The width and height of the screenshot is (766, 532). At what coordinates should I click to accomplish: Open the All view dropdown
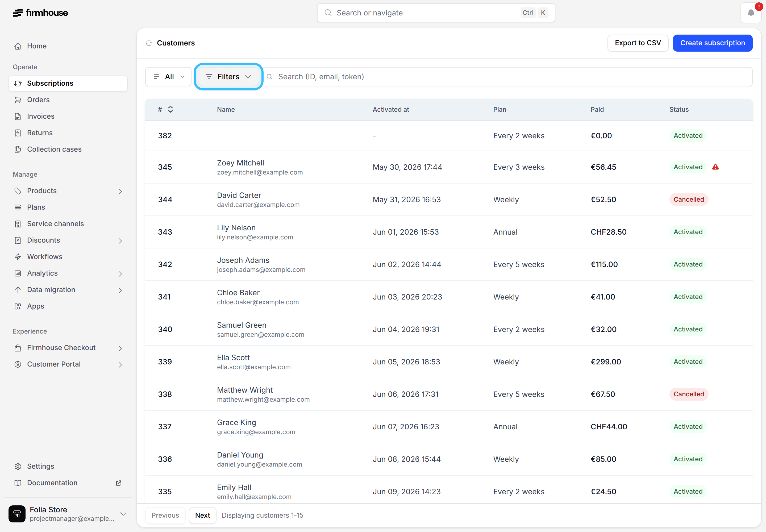168,77
